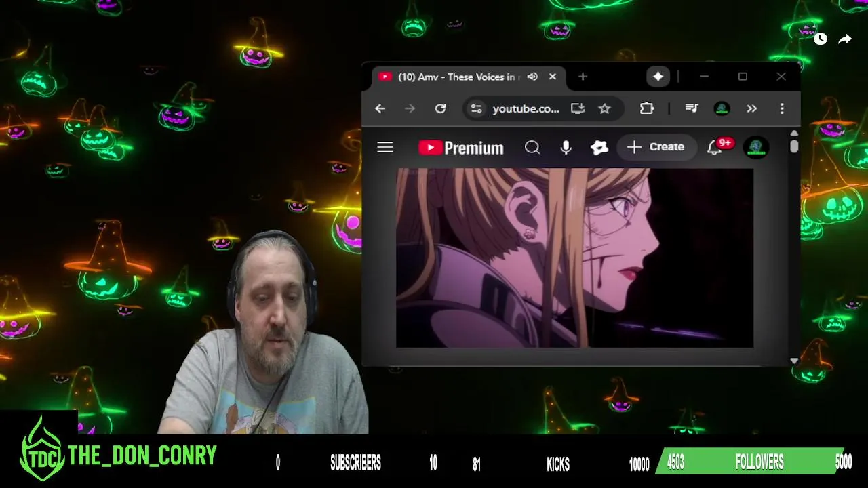Viewport: 868px width, 488px height.
Task: Click the THE_DON_CONRY channel name
Action: 142,455
